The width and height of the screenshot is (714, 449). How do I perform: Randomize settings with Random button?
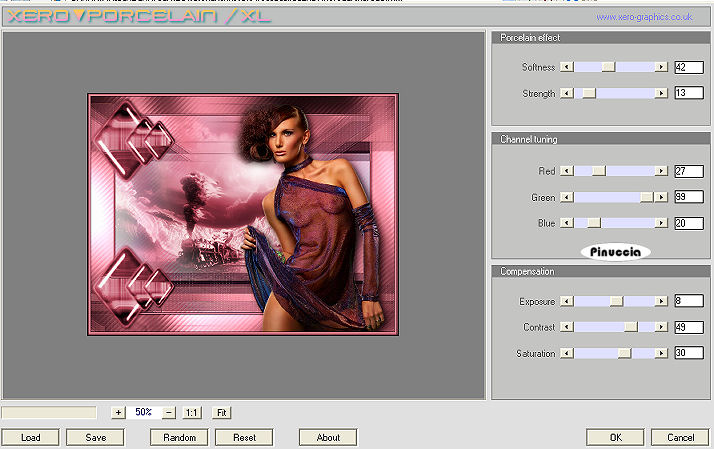point(179,438)
